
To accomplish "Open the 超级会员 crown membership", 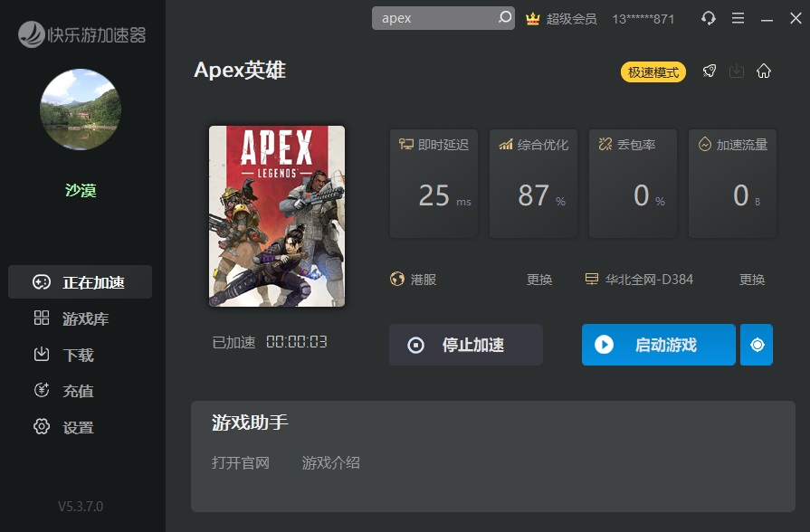I will pyautogui.click(x=561, y=19).
